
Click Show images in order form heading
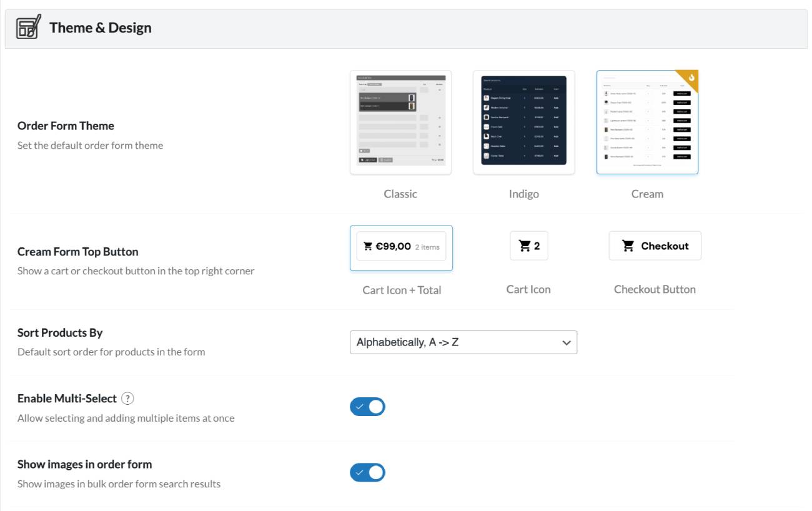pyautogui.click(x=85, y=464)
